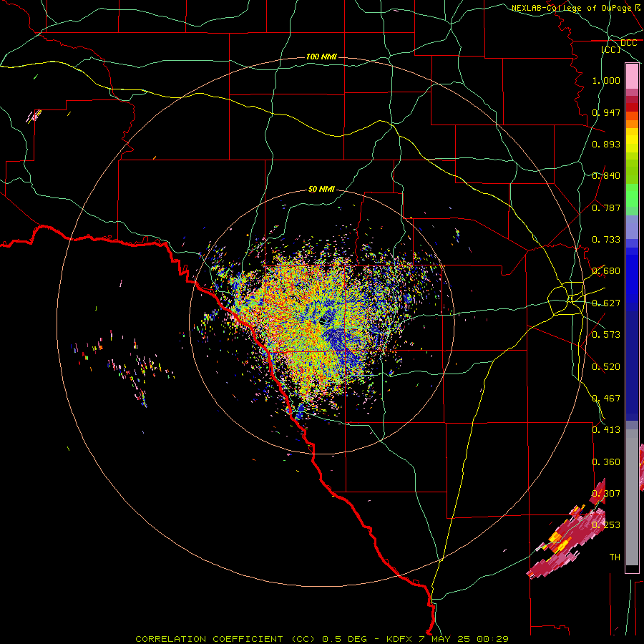The image size is (644, 644).
Task: Select the 0.840 value on the scale
Action: [x=606, y=176]
